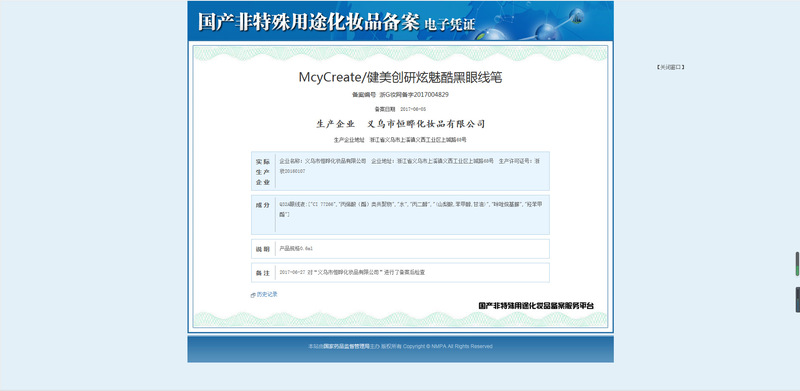Viewport: 800px width, 391px height.
Task: Click the 【关闭窗口】 close window link
Action: click(x=670, y=67)
